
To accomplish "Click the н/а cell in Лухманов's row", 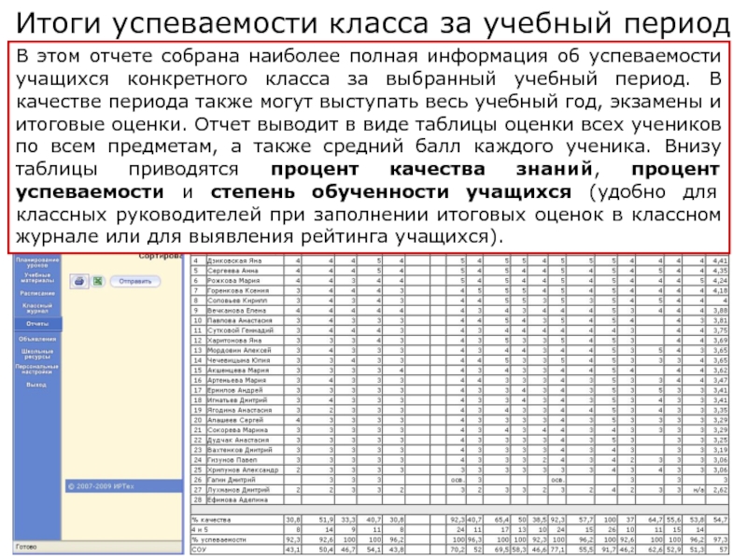I will 698,490.
